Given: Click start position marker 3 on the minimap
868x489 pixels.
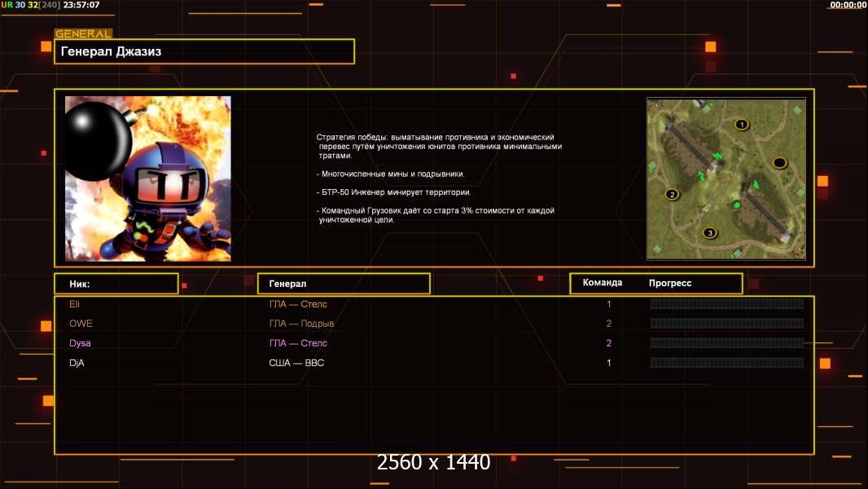Looking at the screenshot, I should 710,232.
